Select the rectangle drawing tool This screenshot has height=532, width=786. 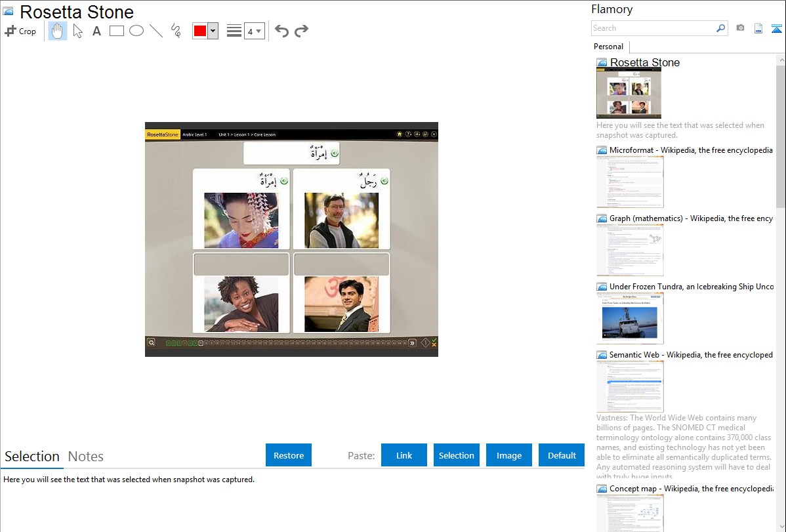click(x=116, y=31)
